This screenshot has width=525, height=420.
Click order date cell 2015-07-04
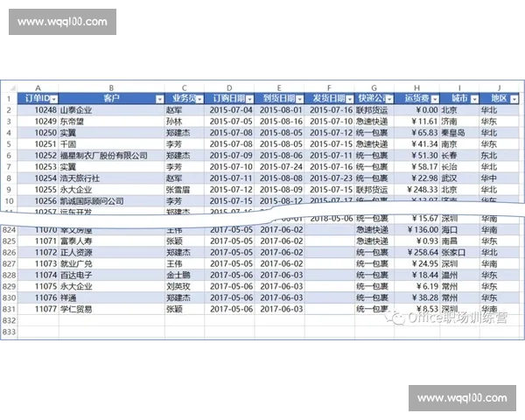click(229, 110)
